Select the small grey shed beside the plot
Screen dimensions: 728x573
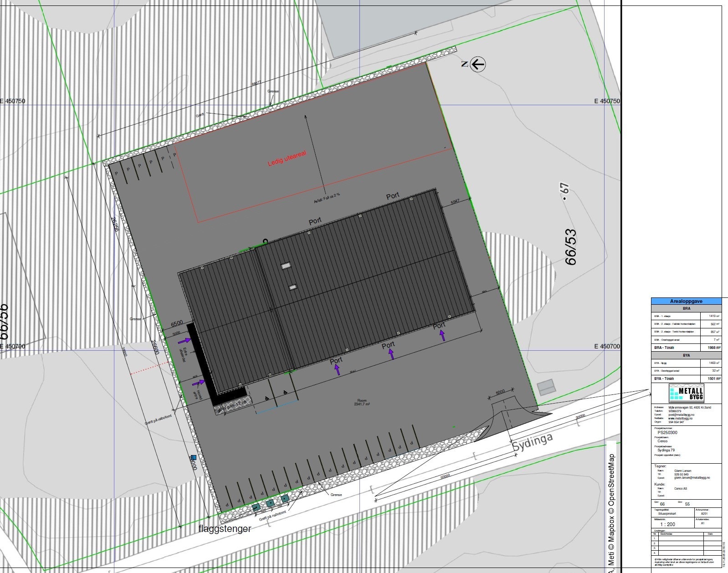(546, 387)
